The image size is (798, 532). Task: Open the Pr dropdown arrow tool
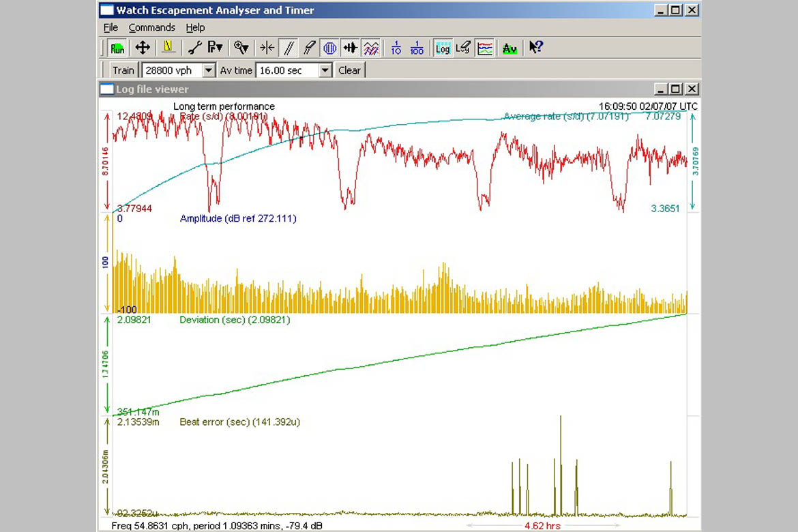point(216,48)
